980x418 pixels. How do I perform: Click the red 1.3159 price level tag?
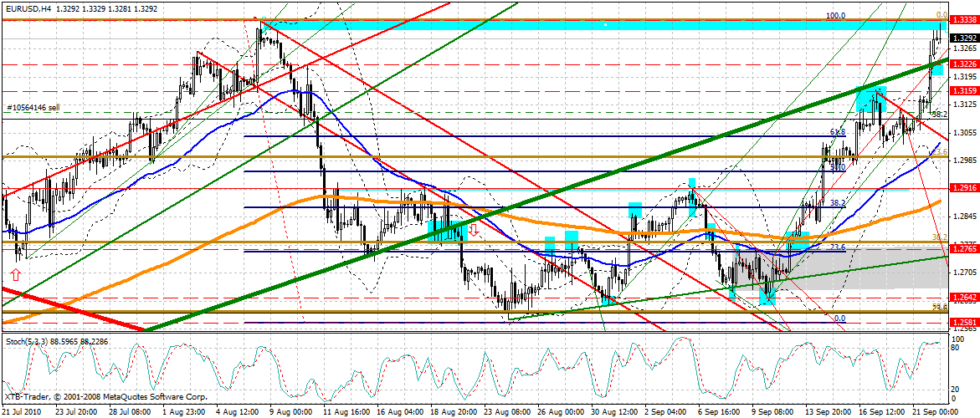pyautogui.click(x=963, y=91)
